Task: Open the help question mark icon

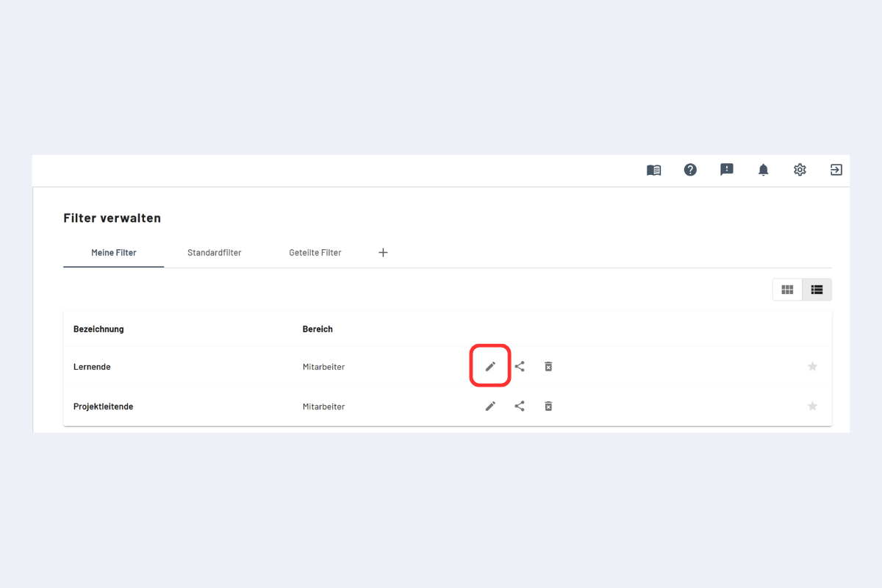Action: point(690,170)
